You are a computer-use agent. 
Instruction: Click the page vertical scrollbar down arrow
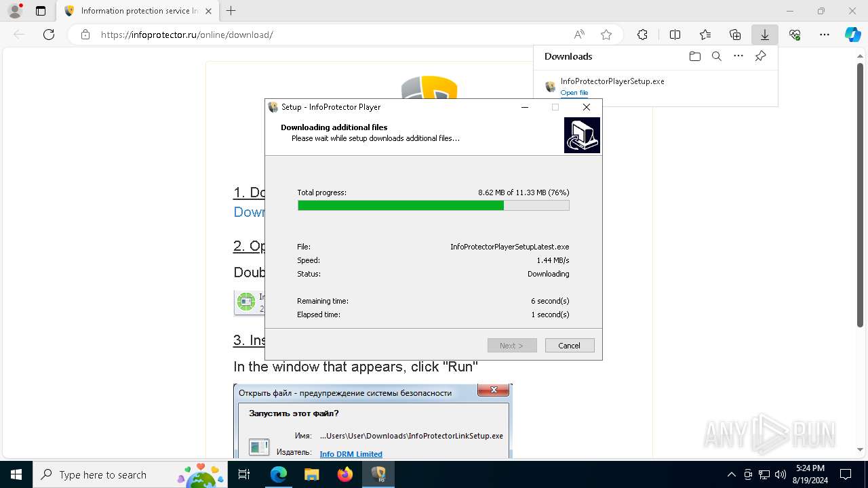[x=861, y=449]
